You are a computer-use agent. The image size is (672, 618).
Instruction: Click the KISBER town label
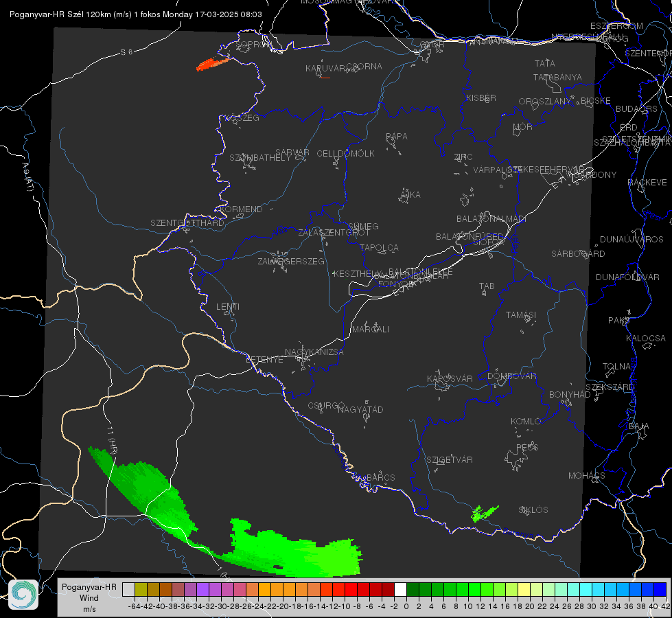(x=481, y=98)
